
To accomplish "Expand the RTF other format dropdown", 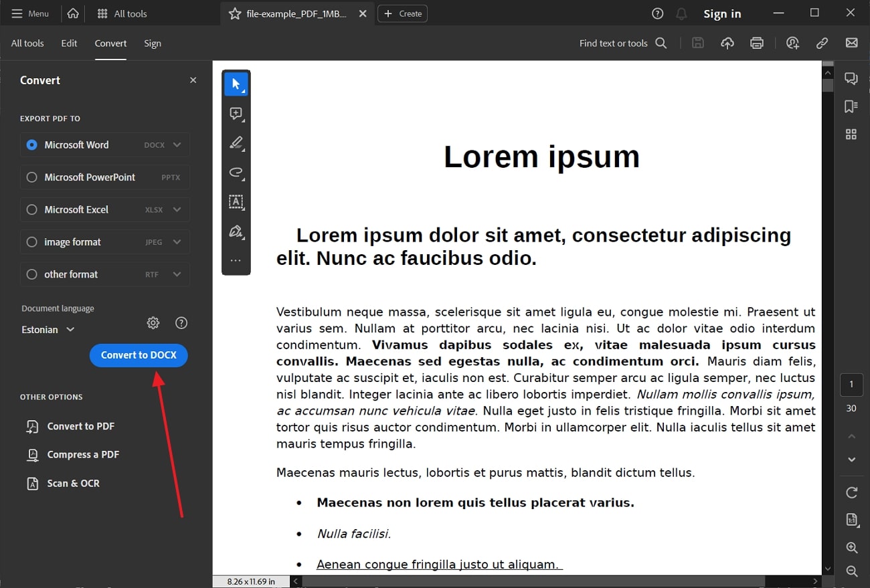I will point(177,274).
